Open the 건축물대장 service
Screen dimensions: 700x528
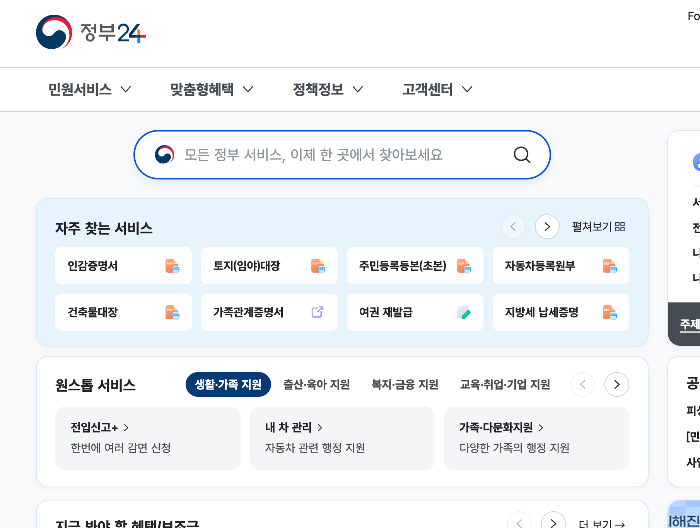[x=123, y=312]
